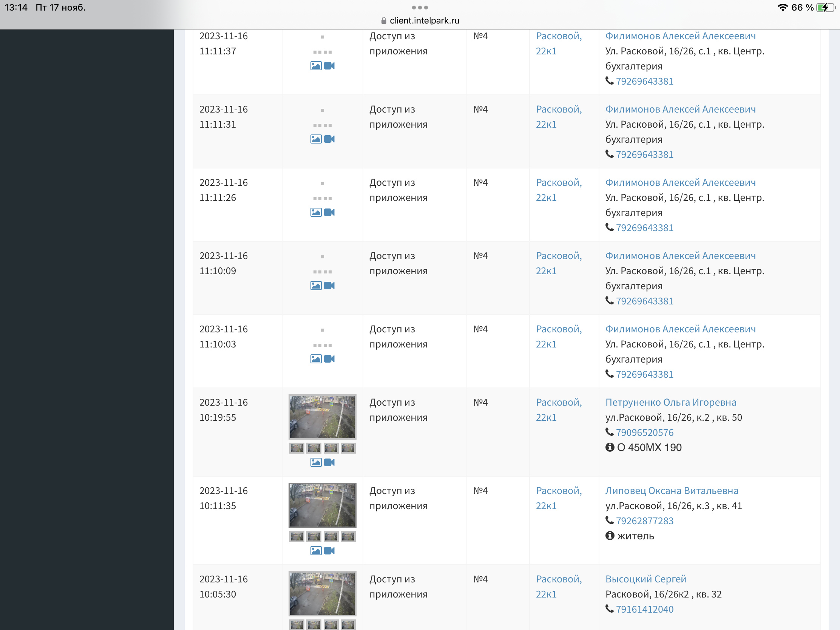Image resolution: width=840 pixels, height=630 pixels.
Task: Select last small thumbnail under 10:11:35 snapshot
Action: point(348,537)
